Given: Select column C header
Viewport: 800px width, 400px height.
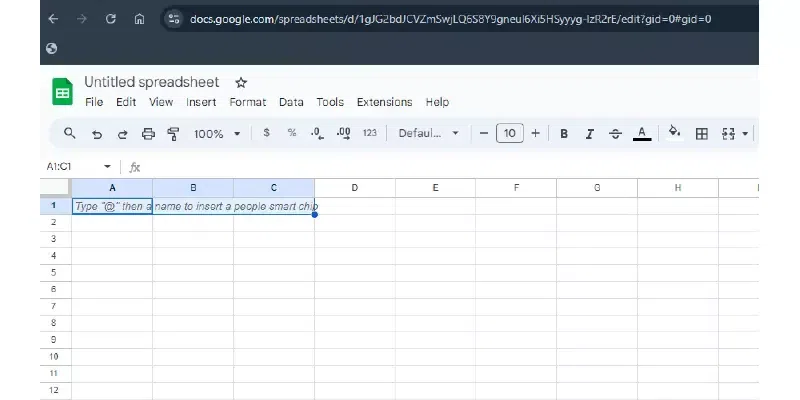Looking at the screenshot, I should (274, 188).
